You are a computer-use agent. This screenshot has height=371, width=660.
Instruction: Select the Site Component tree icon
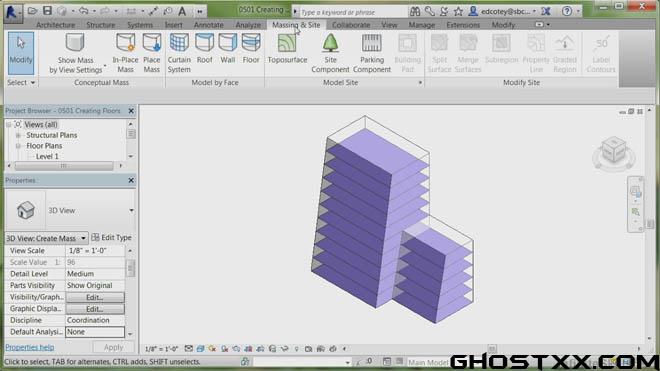tap(330, 43)
